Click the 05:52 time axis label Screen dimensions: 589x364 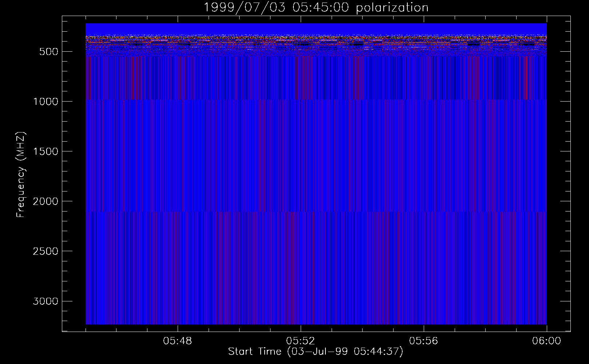[301, 341]
